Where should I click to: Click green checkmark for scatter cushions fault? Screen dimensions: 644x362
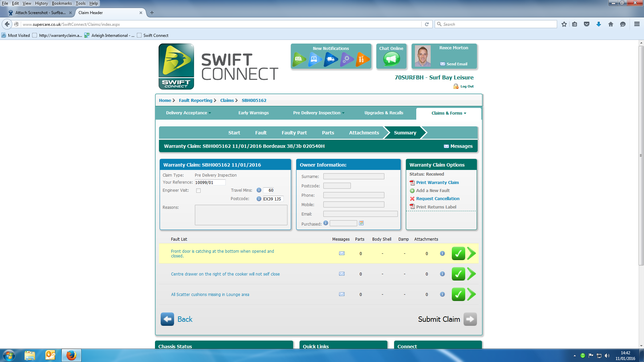(x=458, y=294)
